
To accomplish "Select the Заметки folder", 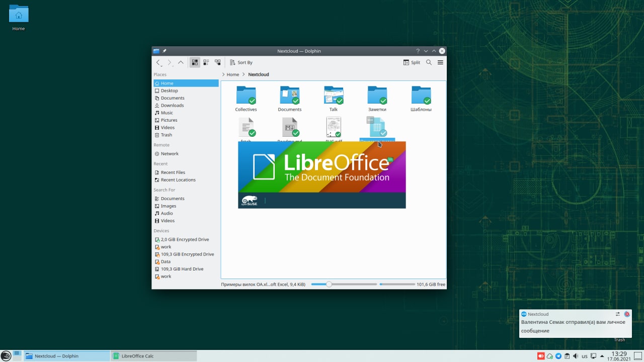I will [x=377, y=99].
